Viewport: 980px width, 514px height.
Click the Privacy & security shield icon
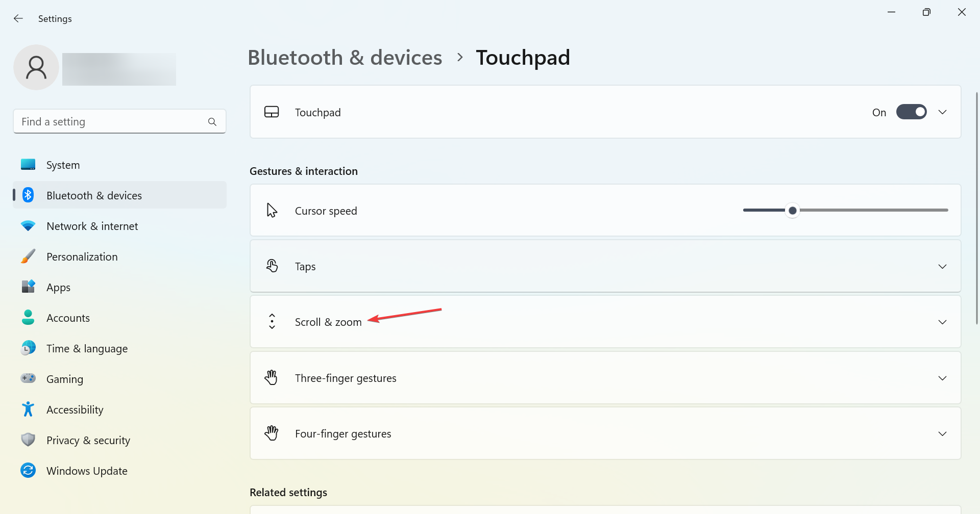click(28, 440)
